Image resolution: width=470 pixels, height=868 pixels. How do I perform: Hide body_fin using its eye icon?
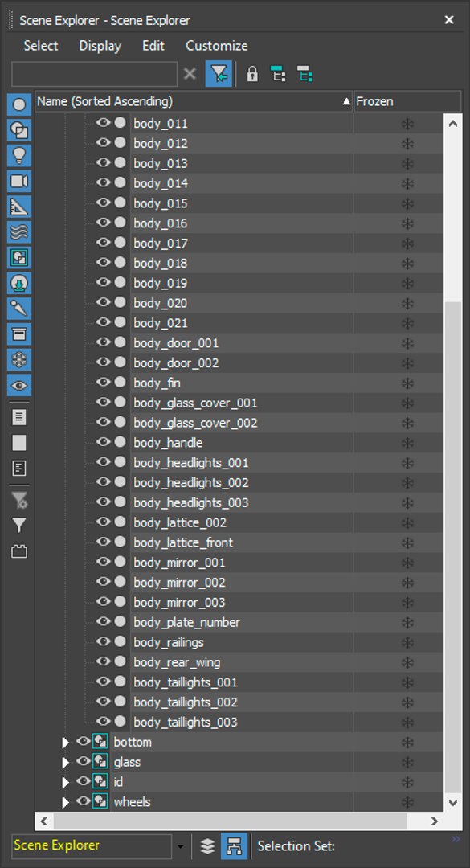103,382
